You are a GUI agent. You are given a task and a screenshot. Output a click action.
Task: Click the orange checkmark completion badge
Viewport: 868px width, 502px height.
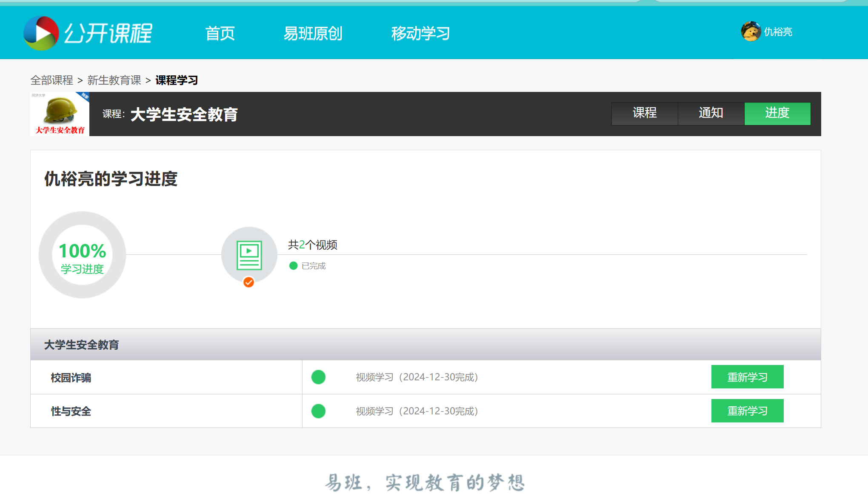click(x=249, y=282)
